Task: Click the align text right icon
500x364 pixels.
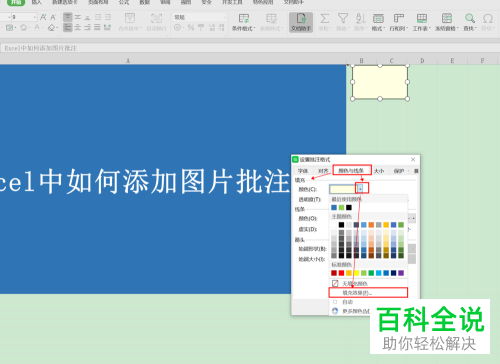Action: tap(87, 27)
